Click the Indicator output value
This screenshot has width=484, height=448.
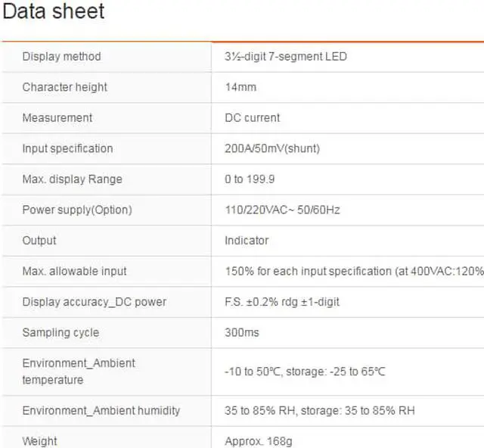[247, 241]
